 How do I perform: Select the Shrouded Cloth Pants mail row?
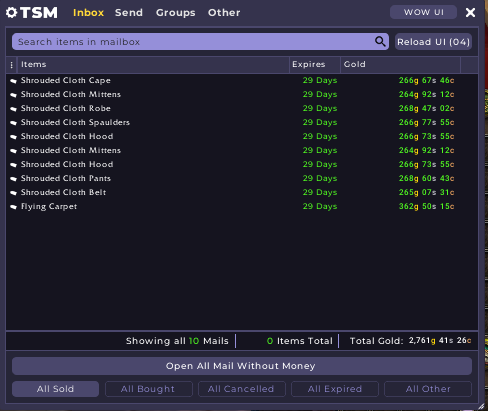click(x=242, y=179)
